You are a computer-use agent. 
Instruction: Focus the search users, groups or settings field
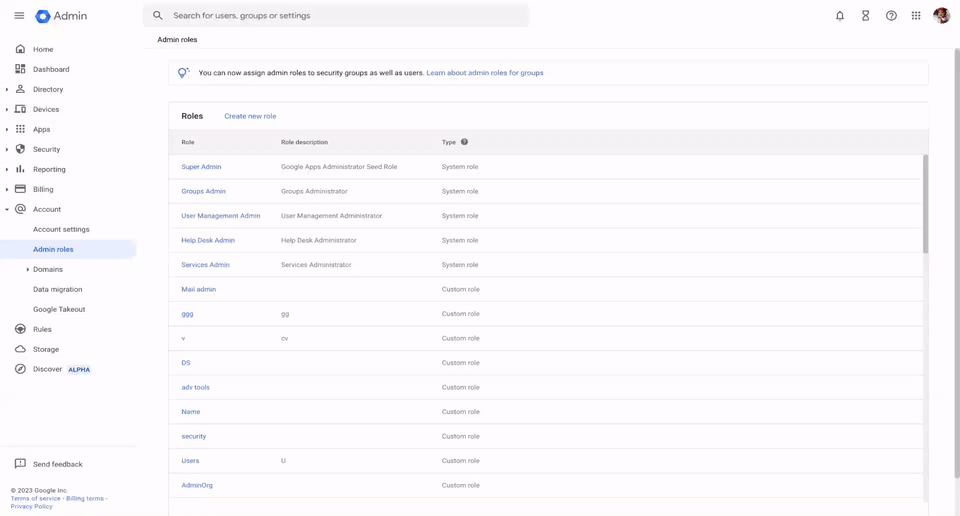point(336,15)
